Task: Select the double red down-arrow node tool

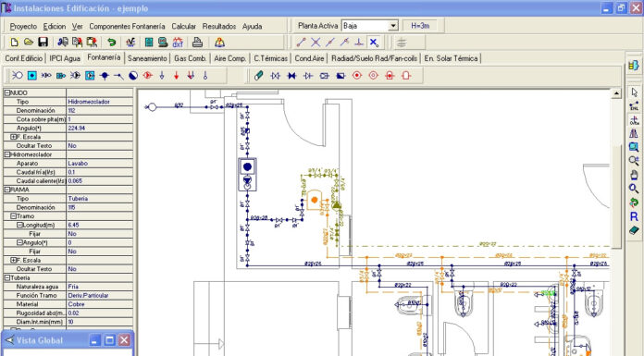Action: pyautogui.click(x=191, y=76)
